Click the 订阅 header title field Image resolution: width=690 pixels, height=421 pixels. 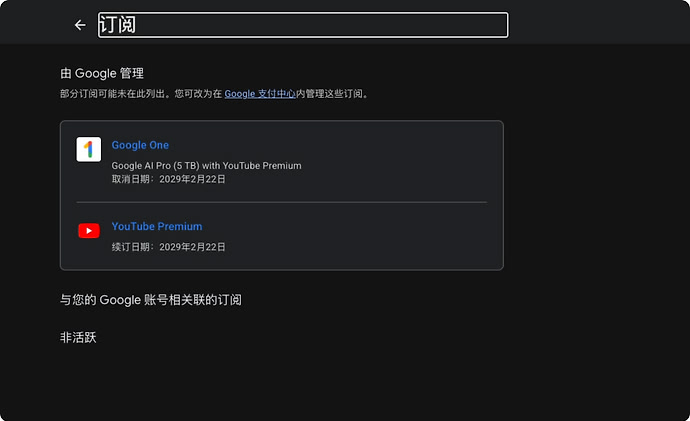[303, 25]
